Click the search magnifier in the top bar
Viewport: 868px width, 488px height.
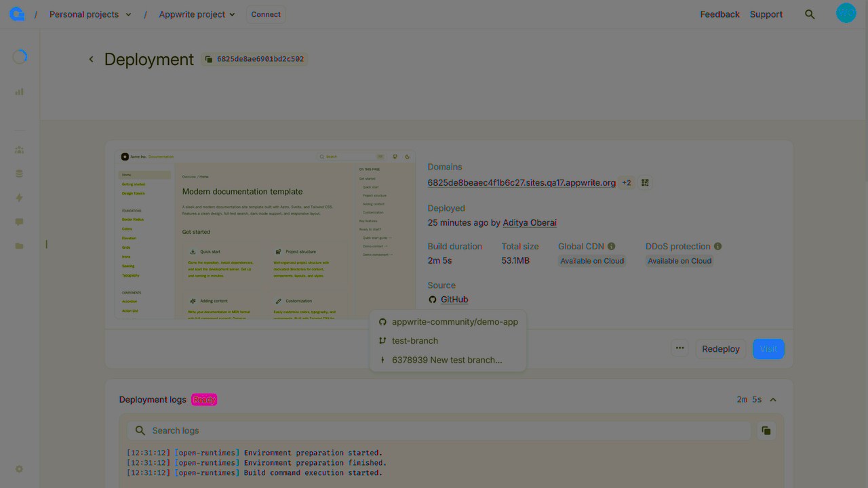(810, 14)
